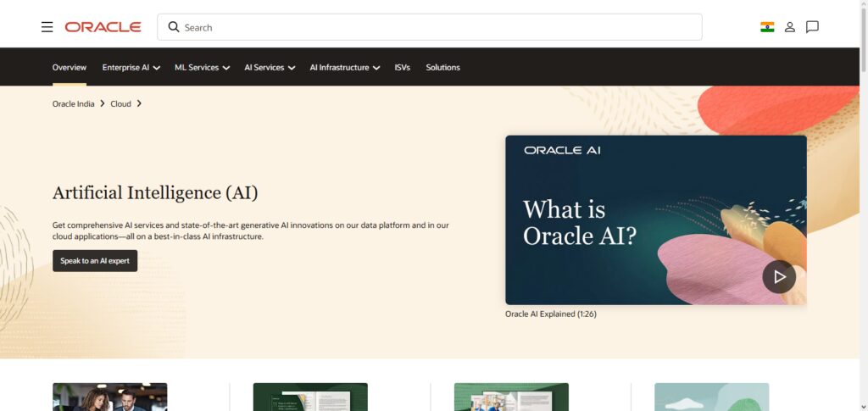868x411 pixels.
Task: Open the Solutions menu item
Action: 442,68
